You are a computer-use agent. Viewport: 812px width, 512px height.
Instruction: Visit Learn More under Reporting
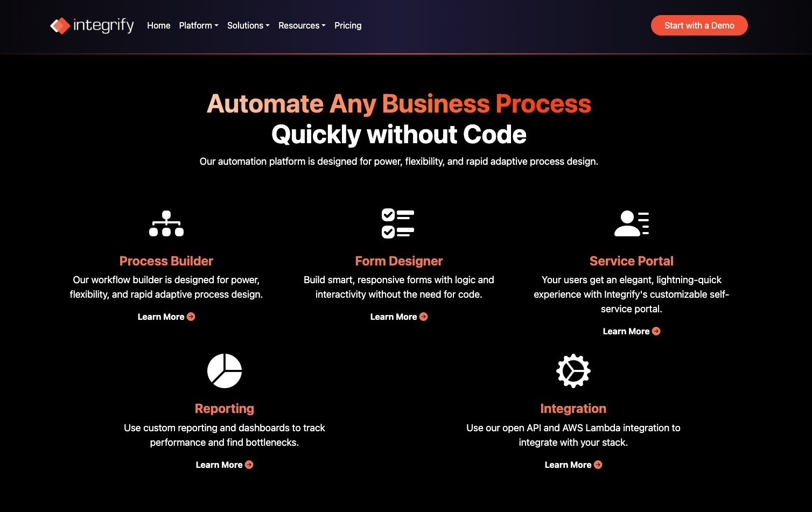(225, 465)
